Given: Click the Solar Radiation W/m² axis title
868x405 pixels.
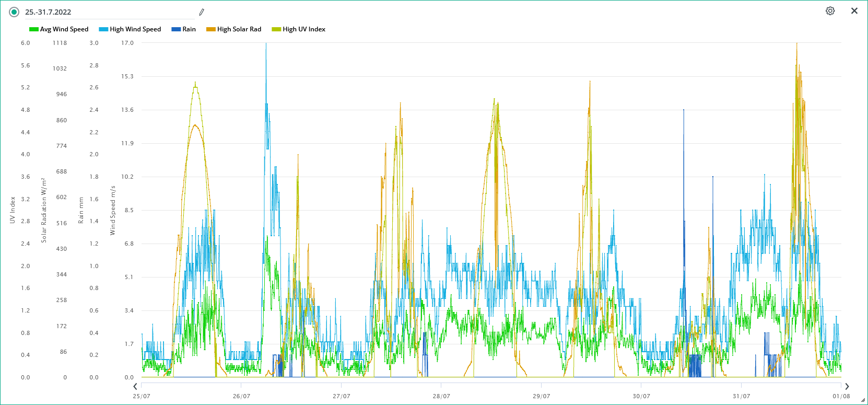Looking at the screenshot, I should (44, 210).
